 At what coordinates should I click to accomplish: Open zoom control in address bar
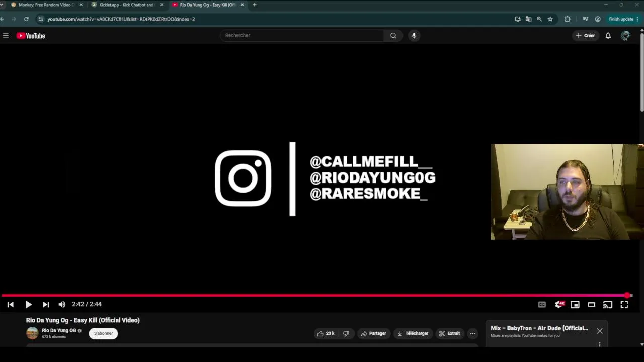click(539, 19)
